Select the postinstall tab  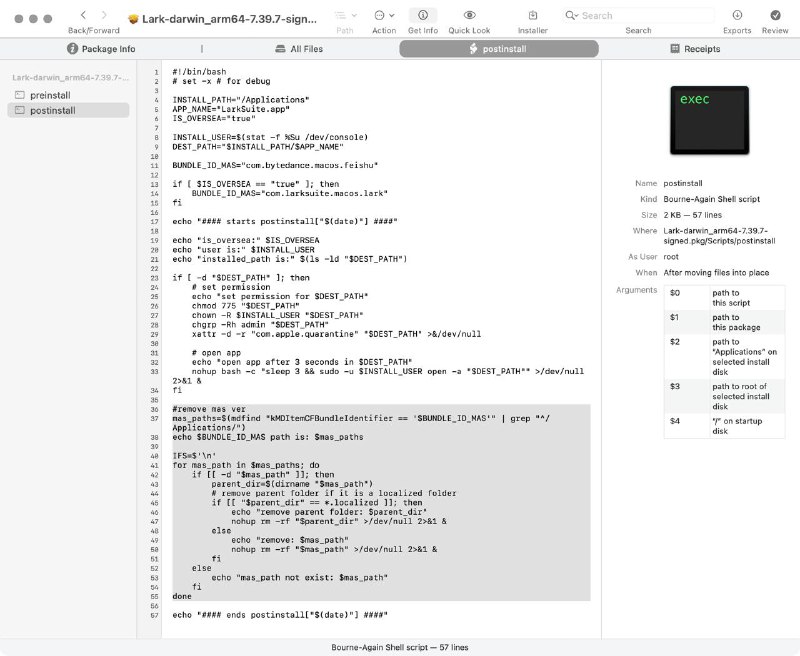click(498, 49)
